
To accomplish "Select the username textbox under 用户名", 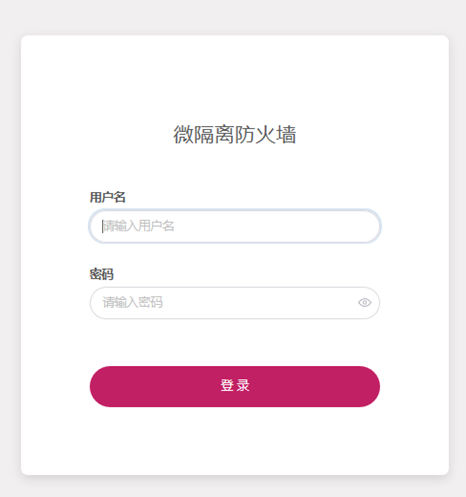I will click(235, 226).
